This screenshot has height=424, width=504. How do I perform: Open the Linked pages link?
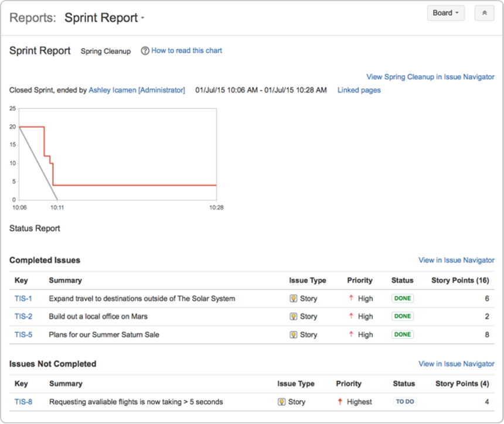pyautogui.click(x=359, y=90)
